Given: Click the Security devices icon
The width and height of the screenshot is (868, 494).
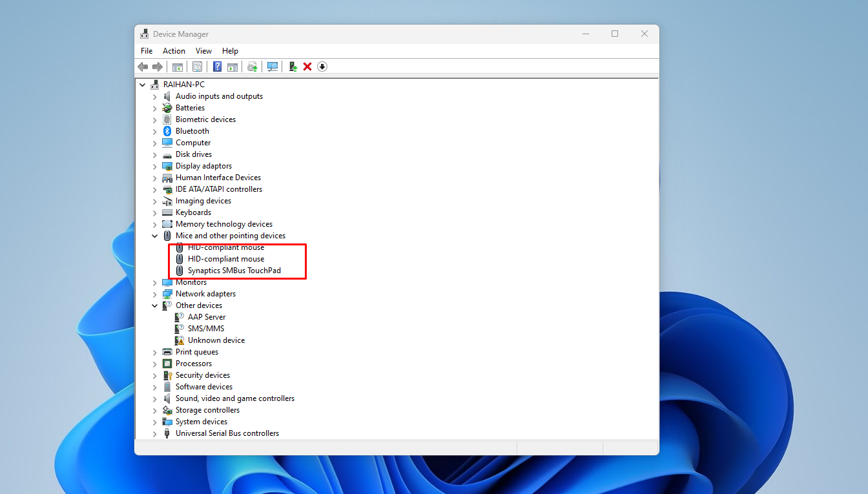Looking at the screenshot, I should (x=167, y=375).
